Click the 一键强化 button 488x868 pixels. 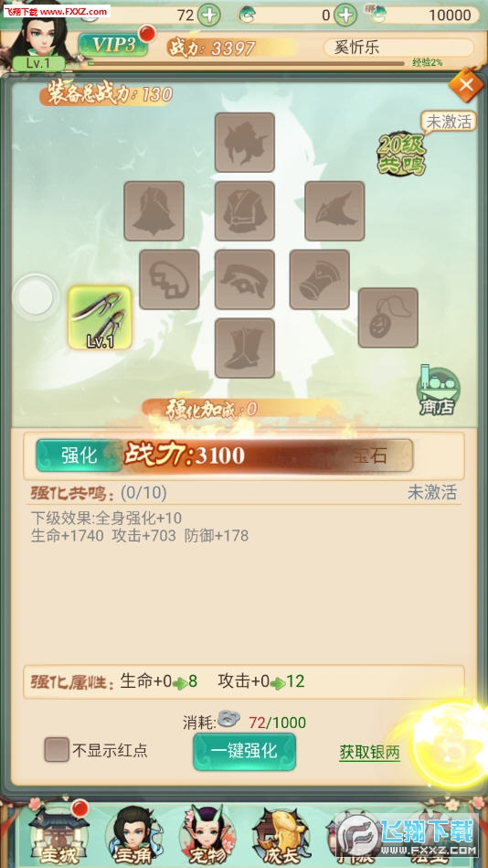point(244,751)
